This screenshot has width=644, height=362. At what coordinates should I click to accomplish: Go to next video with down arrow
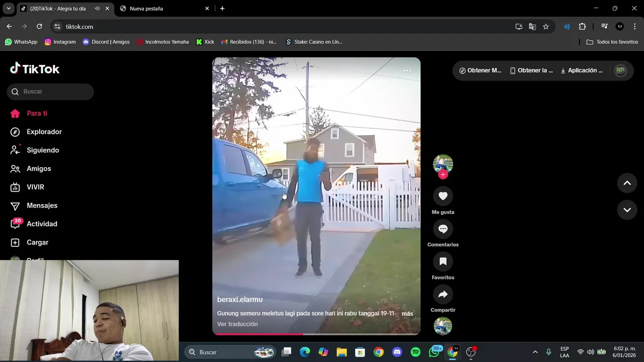[x=627, y=210]
